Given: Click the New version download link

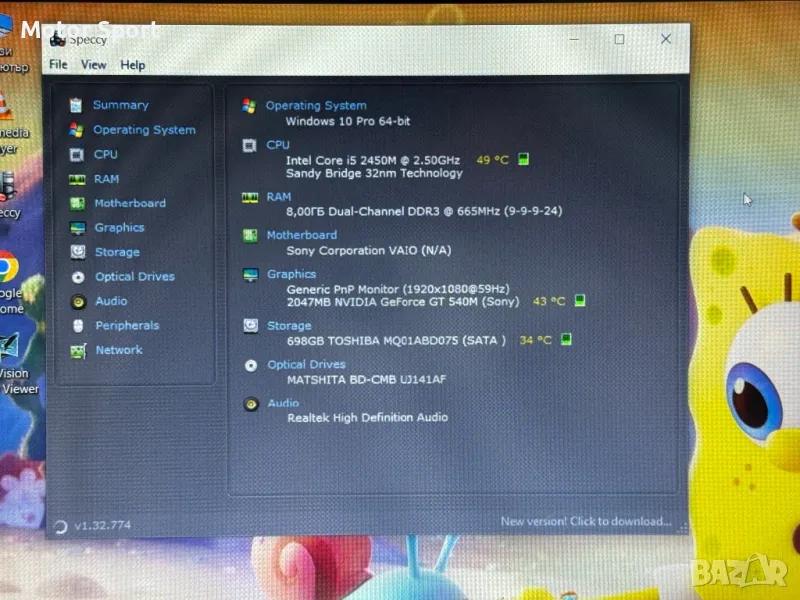Looking at the screenshot, I should click(585, 521).
